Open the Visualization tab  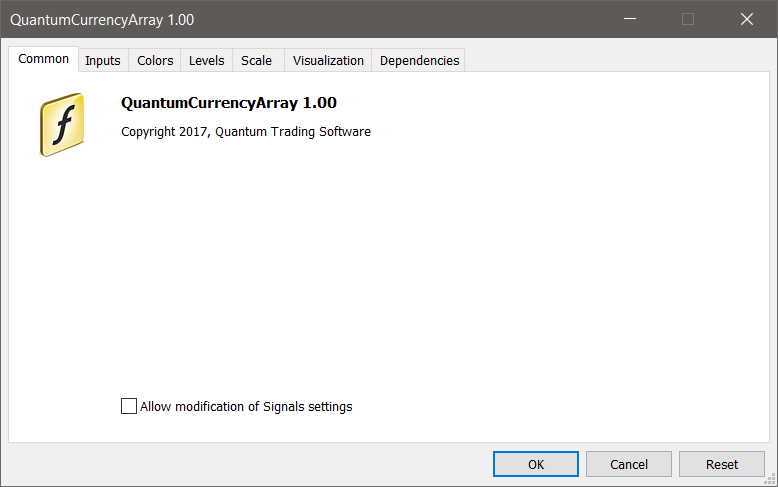coord(328,61)
